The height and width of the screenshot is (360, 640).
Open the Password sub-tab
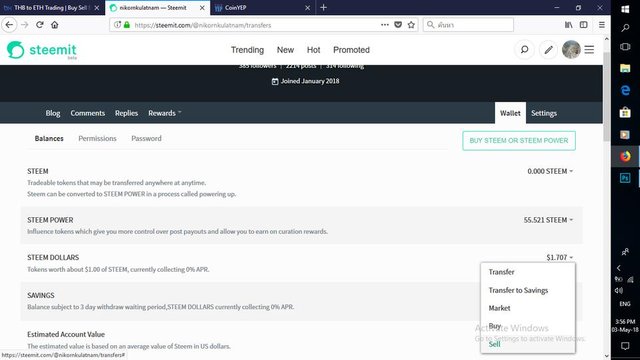[146, 139]
